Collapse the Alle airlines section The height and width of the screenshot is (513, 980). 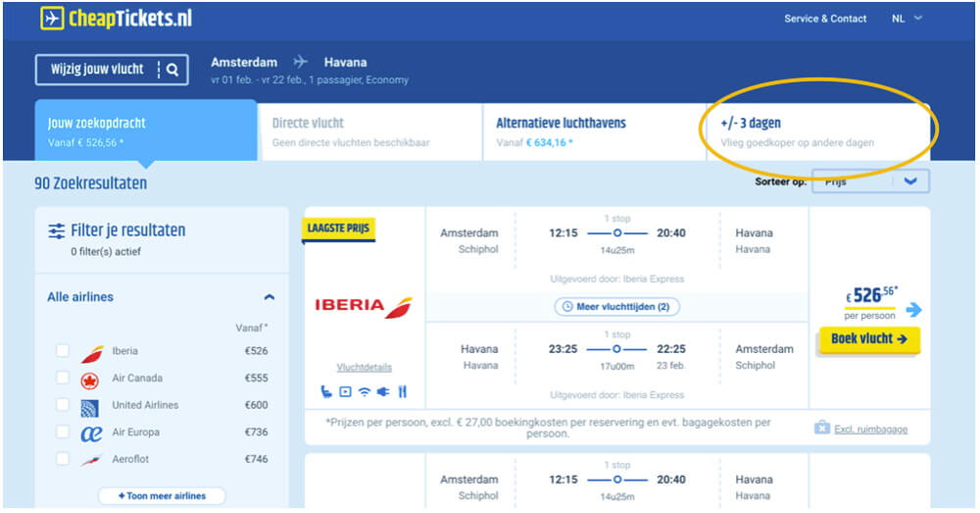point(269,297)
